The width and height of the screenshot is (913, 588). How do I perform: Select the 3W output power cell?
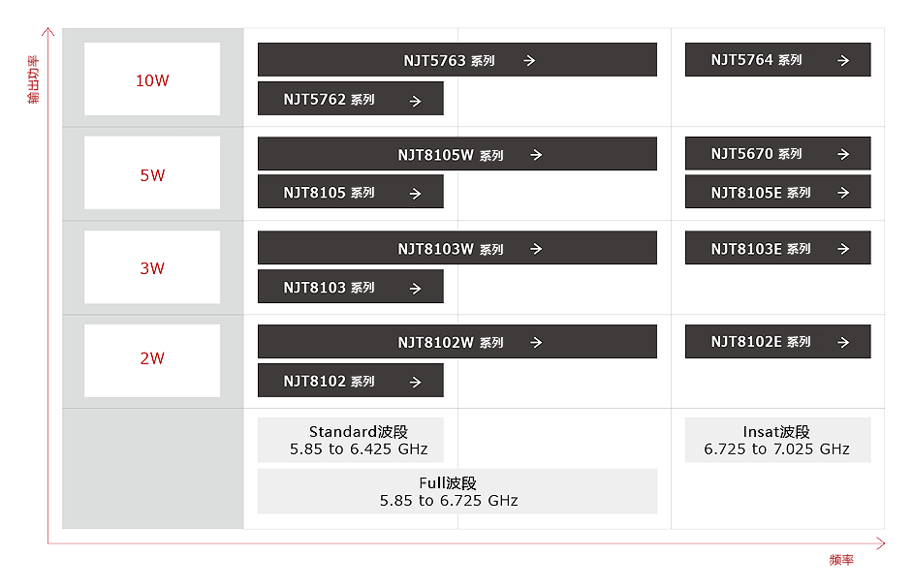tap(152, 268)
